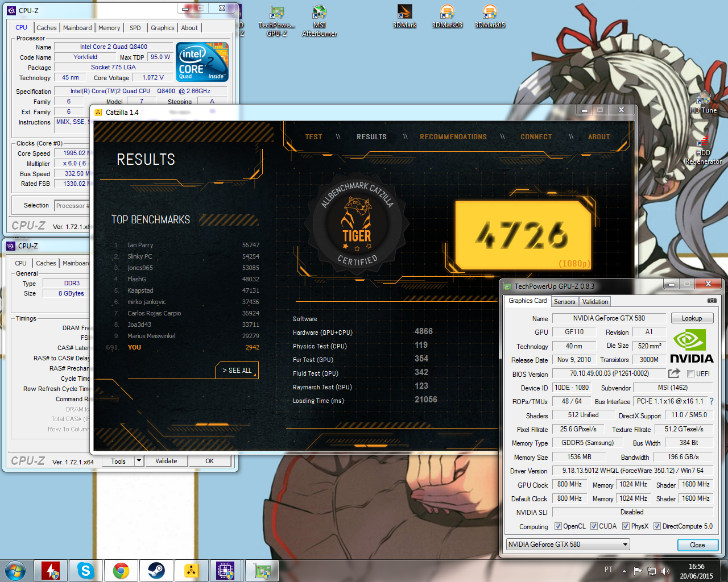Viewport: 728px width, 582px height.
Task: Switch to Catzilla in the taskbar
Action: [192, 571]
